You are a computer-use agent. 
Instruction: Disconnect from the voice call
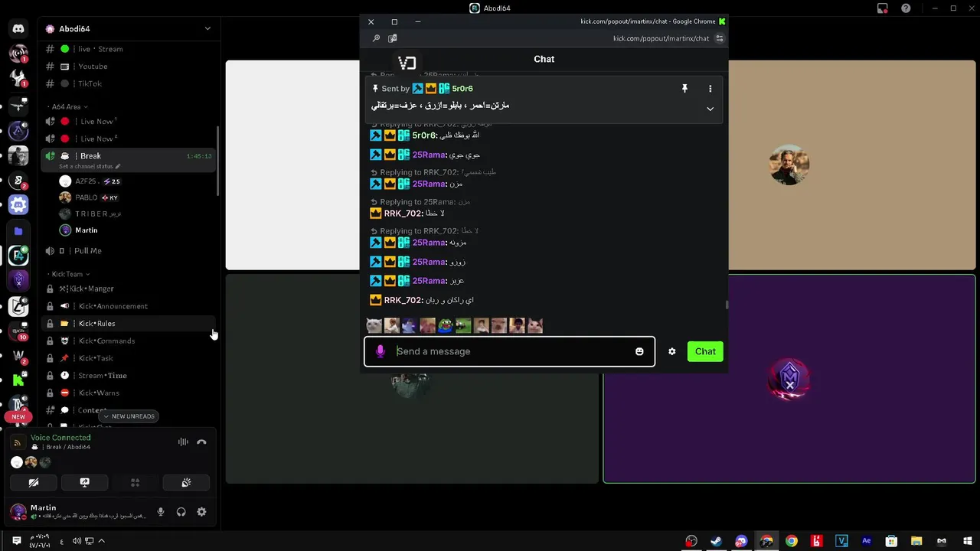pyautogui.click(x=201, y=442)
